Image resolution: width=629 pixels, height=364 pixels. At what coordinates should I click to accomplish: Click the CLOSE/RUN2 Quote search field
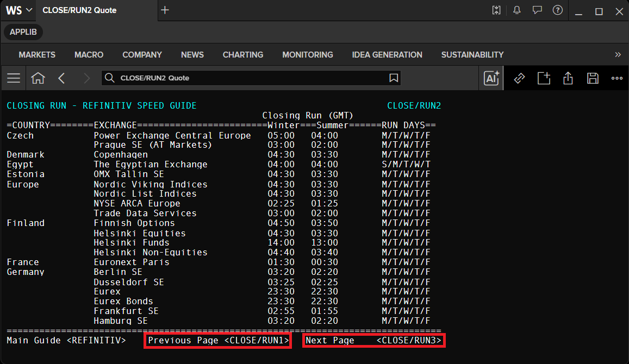coord(251,78)
